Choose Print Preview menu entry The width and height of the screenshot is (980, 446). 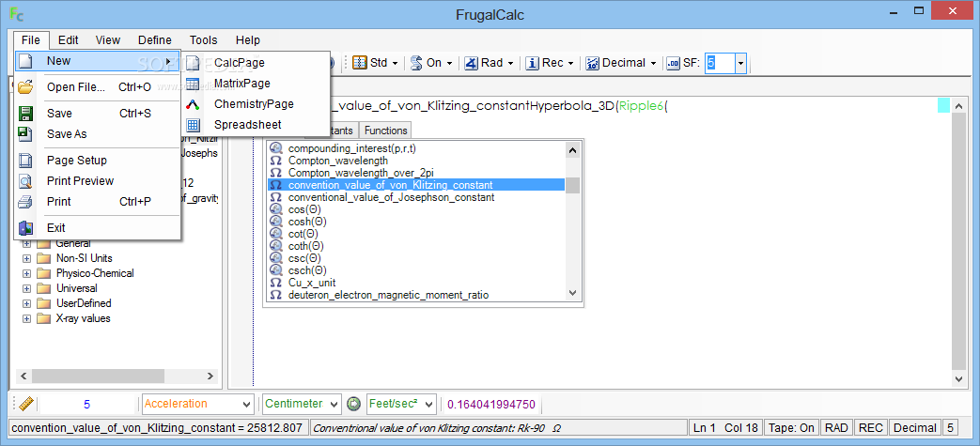coord(98,181)
